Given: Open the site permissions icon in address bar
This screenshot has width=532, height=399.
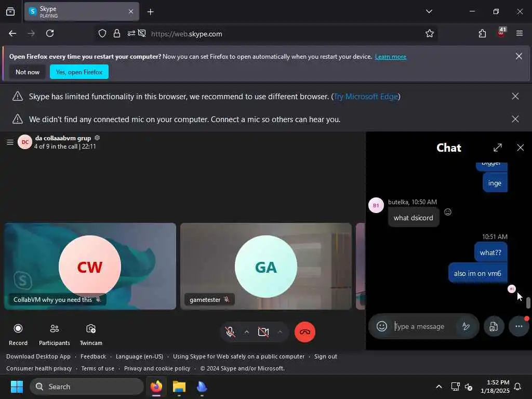Looking at the screenshot, I should tap(131, 33).
